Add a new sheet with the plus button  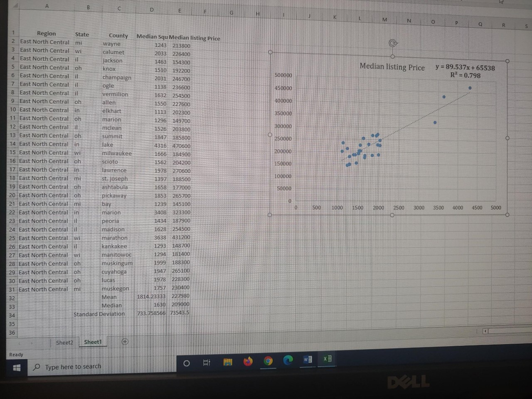tap(125, 342)
